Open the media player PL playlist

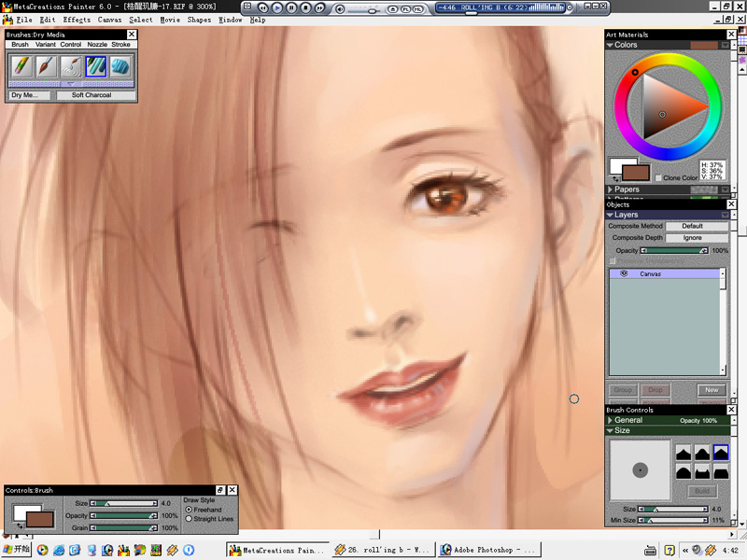coord(405,8)
